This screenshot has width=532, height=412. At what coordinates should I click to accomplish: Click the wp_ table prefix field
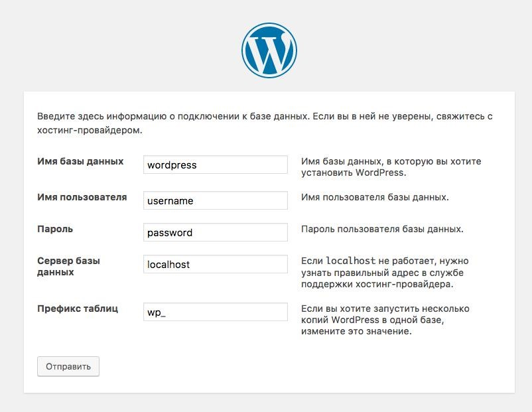tap(216, 312)
